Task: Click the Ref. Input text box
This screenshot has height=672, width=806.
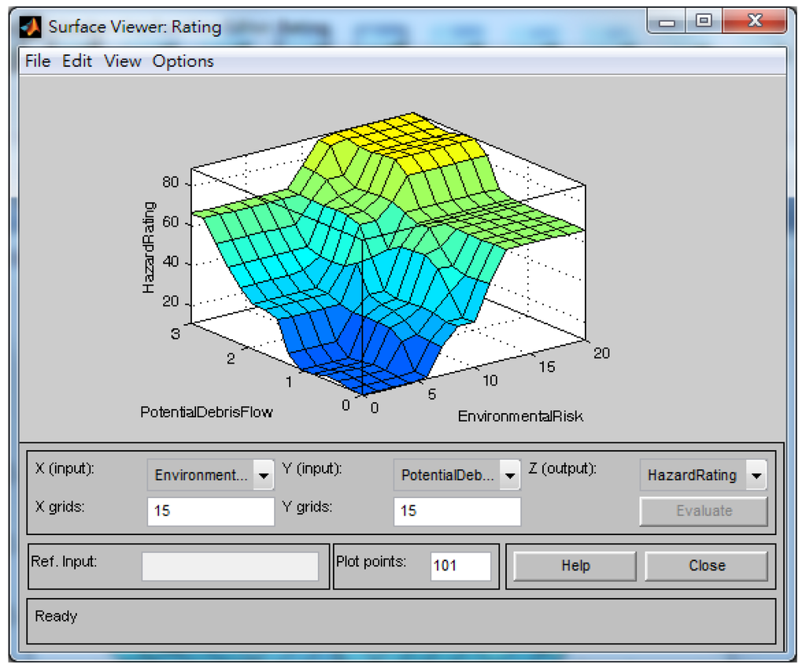Action: click(230, 566)
